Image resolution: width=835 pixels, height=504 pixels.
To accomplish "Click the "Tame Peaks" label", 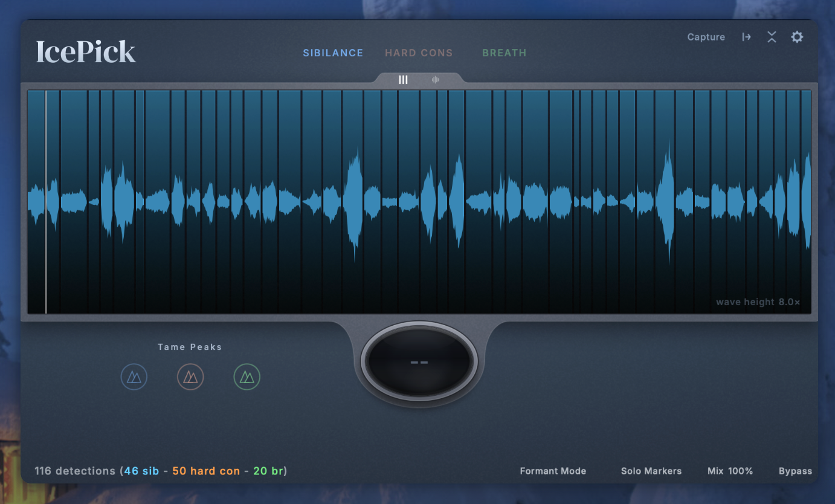I will tap(190, 347).
